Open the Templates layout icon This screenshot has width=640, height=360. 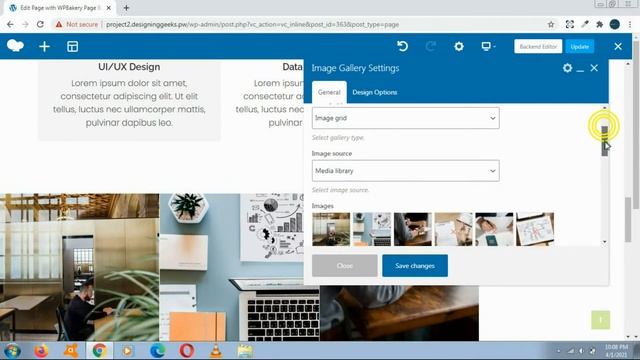(72, 47)
